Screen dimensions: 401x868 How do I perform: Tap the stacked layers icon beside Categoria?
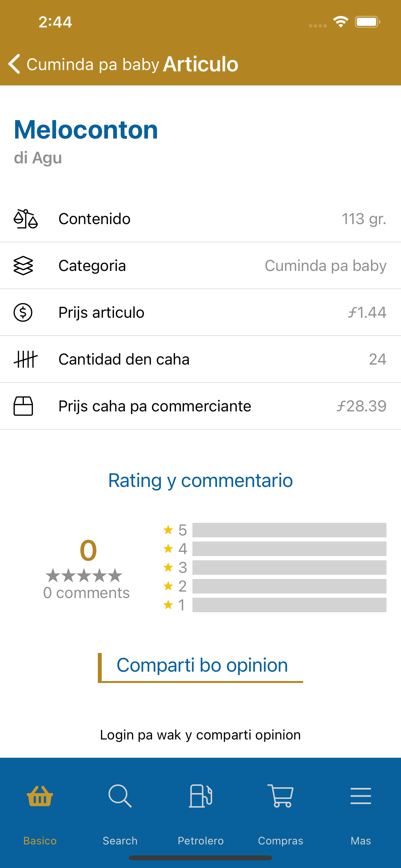(x=23, y=265)
